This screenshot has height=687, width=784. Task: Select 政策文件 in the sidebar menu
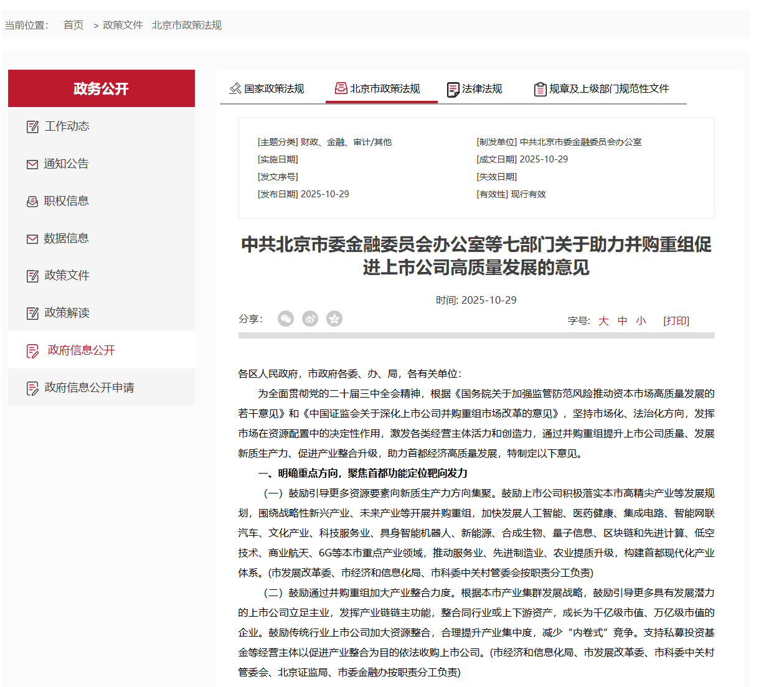tap(102, 276)
